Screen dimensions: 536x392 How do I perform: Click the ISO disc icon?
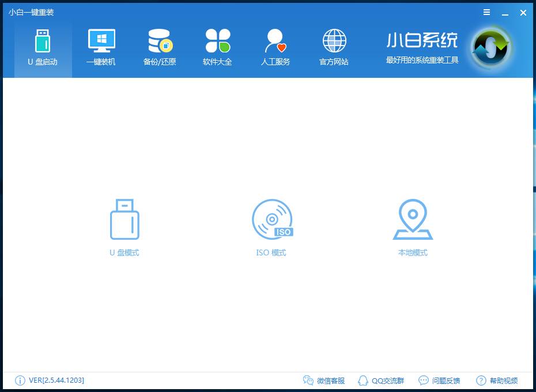271,220
